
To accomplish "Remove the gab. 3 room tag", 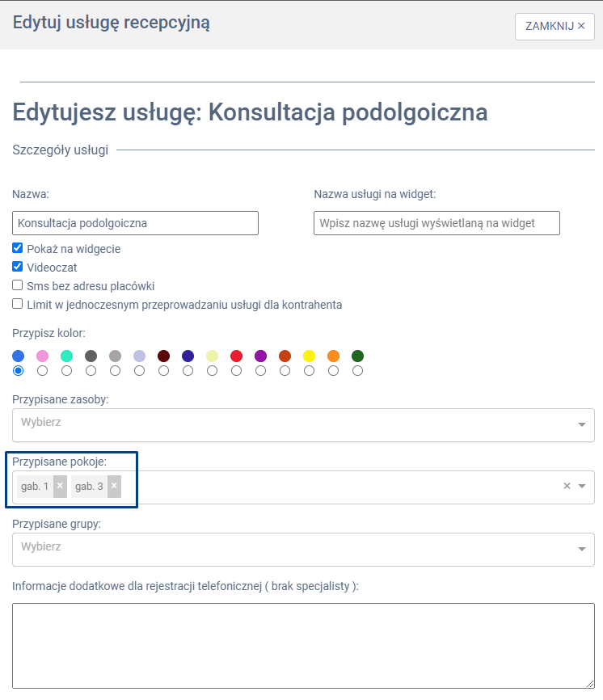I will 114,486.
